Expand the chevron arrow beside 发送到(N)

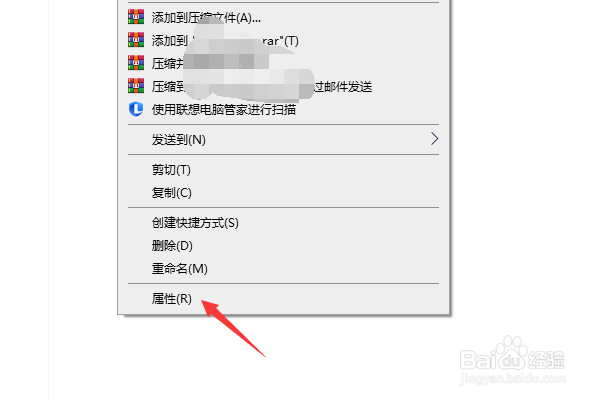(434, 139)
